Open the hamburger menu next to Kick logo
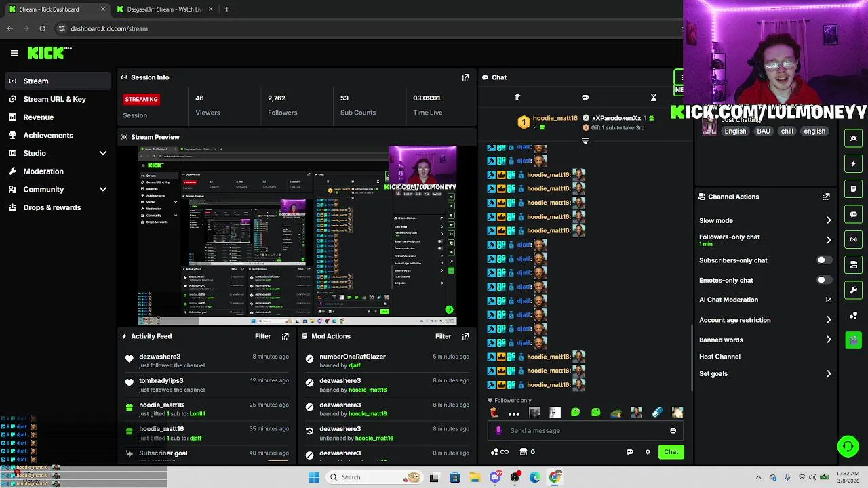 click(x=14, y=53)
